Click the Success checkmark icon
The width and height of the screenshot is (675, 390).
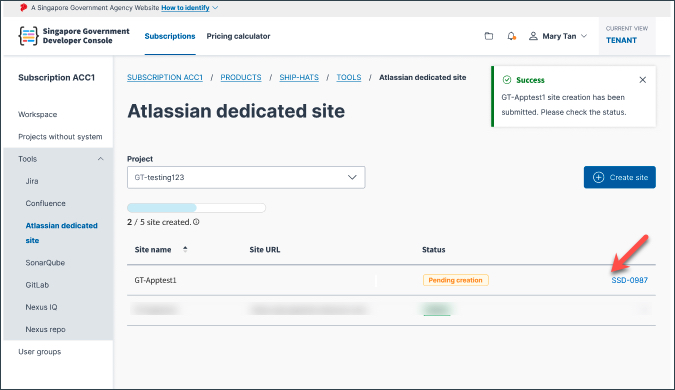pos(507,80)
